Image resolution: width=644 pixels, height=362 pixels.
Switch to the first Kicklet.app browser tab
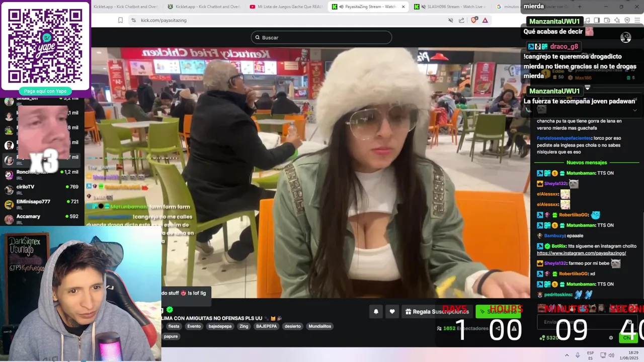[x=126, y=7]
